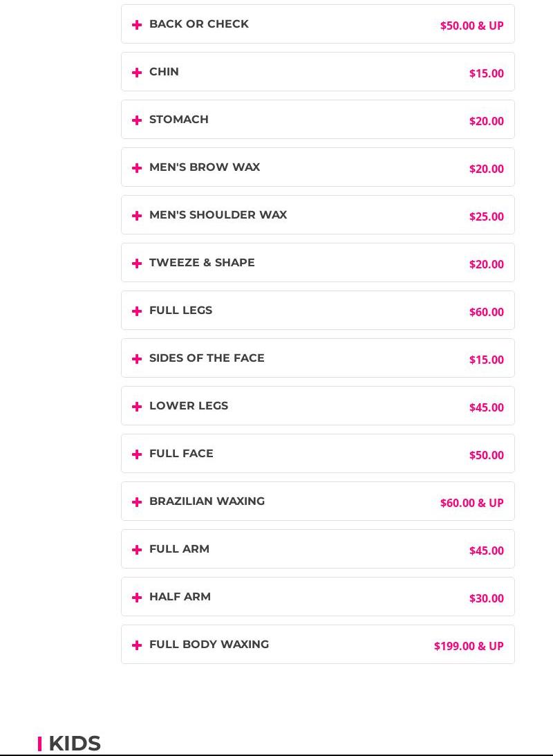Click the Tweeze & Shape label

pyautogui.click(x=202, y=263)
